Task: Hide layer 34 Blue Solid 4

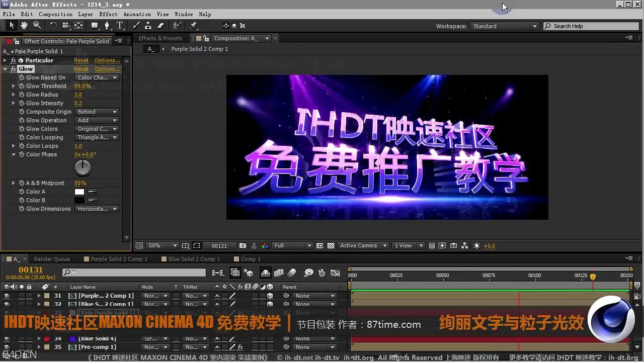Action: tap(7, 338)
